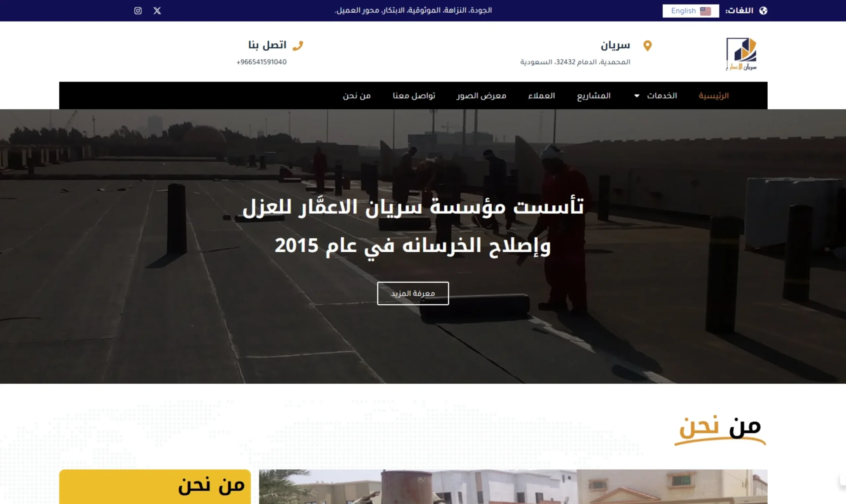Open the buildings photo below من نحن
846x504 pixels.
tap(513, 487)
